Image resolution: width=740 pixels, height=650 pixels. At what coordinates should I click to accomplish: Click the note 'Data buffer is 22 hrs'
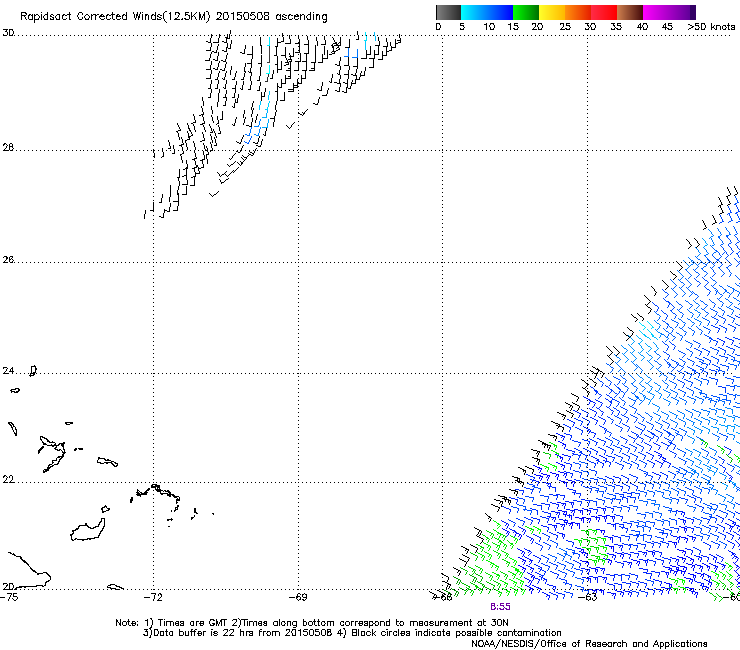204,633
